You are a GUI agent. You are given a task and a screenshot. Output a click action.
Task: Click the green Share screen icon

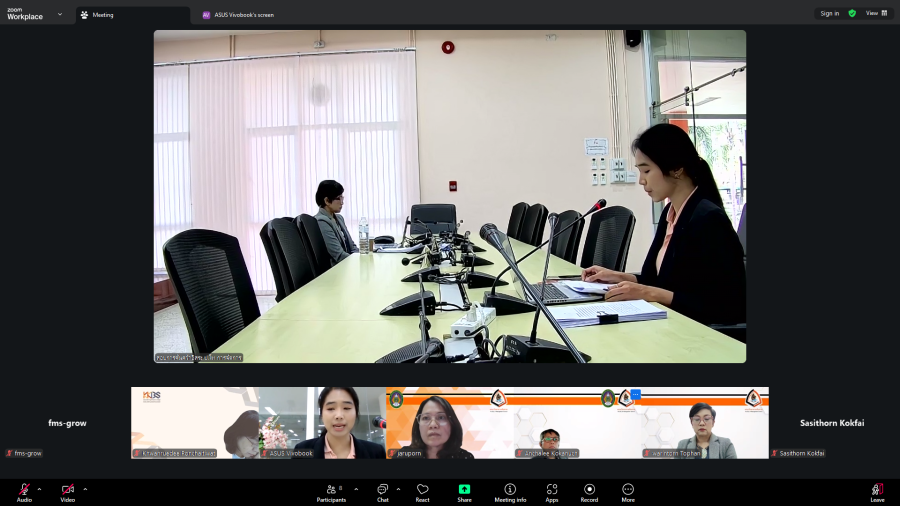pos(464,491)
